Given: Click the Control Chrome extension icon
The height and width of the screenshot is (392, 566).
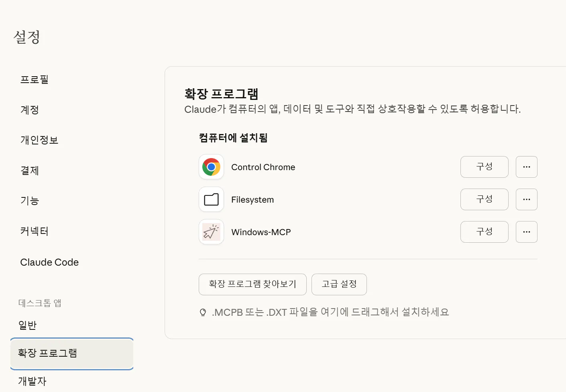Looking at the screenshot, I should [x=211, y=167].
